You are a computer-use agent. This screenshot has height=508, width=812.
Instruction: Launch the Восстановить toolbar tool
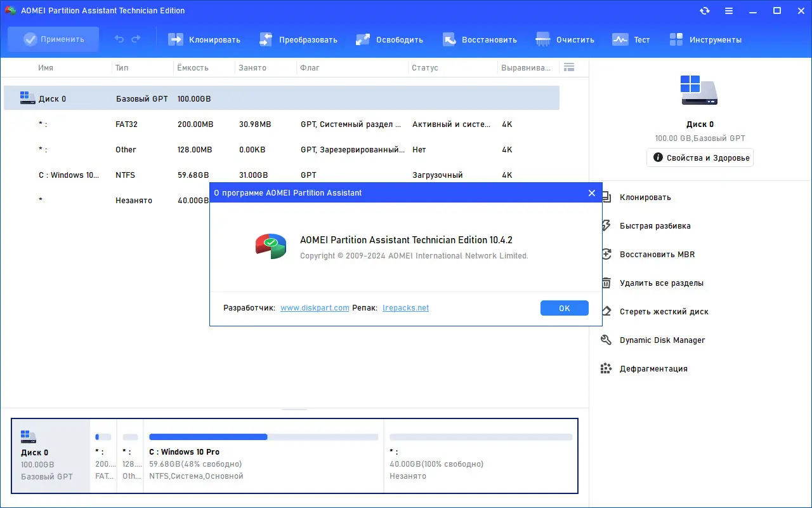tap(480, 39)
